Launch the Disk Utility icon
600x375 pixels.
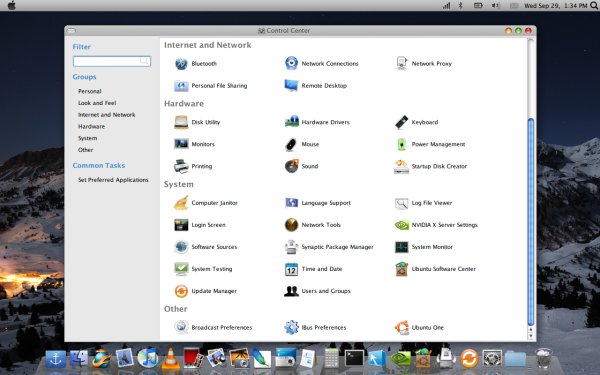[181, 122]
